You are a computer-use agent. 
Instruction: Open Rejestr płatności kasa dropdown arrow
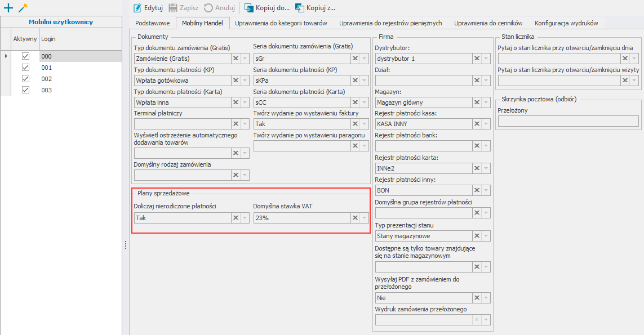pos(486,124)
